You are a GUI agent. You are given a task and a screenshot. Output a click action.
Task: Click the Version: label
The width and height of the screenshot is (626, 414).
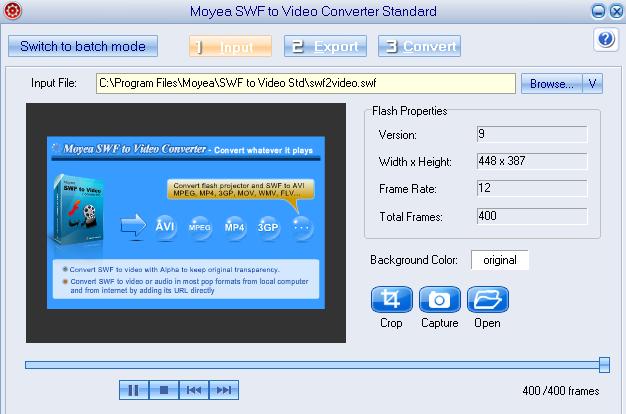point(398,135)
